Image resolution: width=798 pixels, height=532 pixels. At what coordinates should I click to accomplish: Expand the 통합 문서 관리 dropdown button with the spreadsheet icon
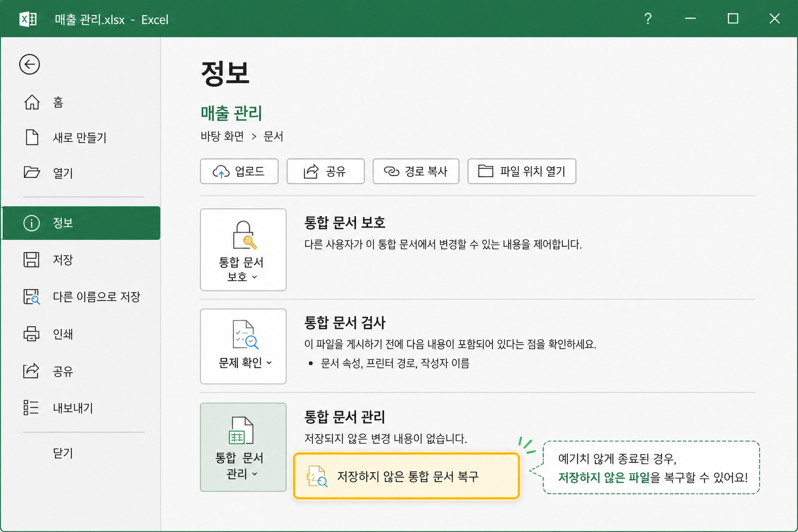tap(243, 447)
